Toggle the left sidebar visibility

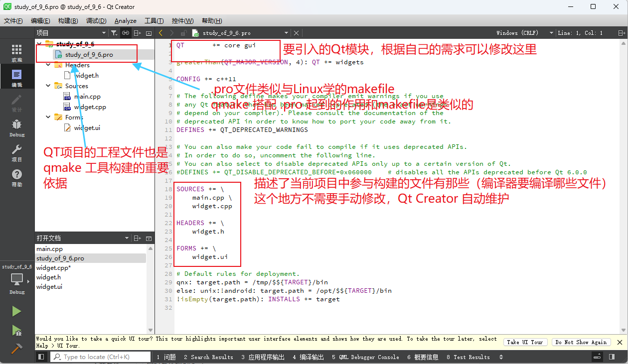[41, 357]
